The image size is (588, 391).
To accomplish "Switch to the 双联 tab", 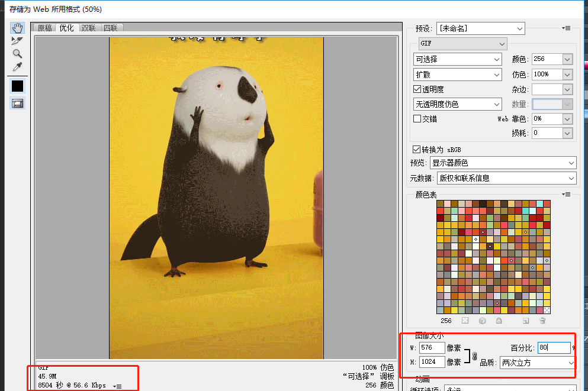I will click(88, 28).
